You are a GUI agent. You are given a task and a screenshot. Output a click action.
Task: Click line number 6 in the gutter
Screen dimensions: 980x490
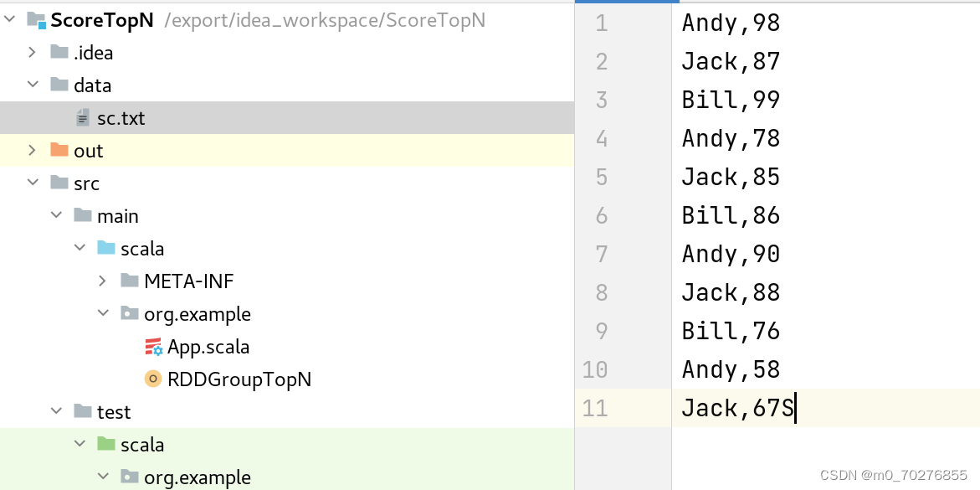(601, 215)
